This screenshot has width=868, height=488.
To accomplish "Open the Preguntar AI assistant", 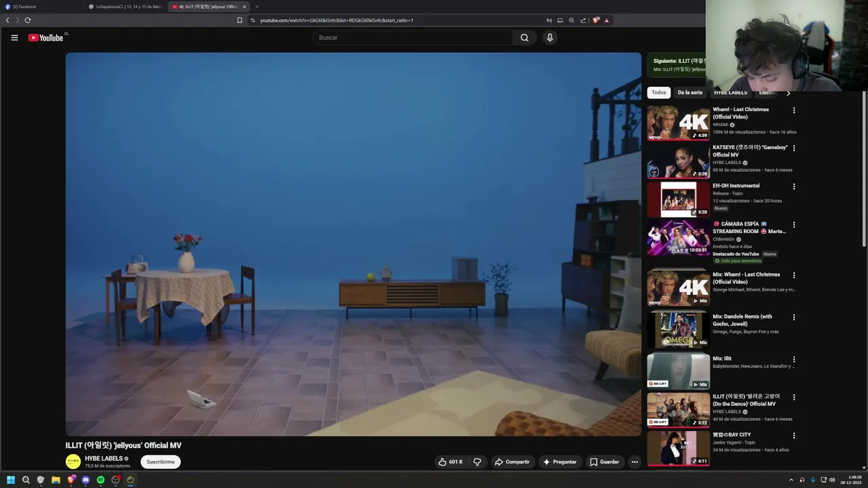I will (559, 462).
